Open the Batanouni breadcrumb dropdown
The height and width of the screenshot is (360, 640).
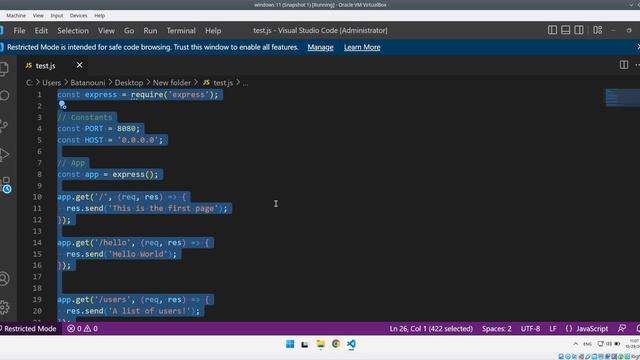pyautogui.click(x=88, y=82)
